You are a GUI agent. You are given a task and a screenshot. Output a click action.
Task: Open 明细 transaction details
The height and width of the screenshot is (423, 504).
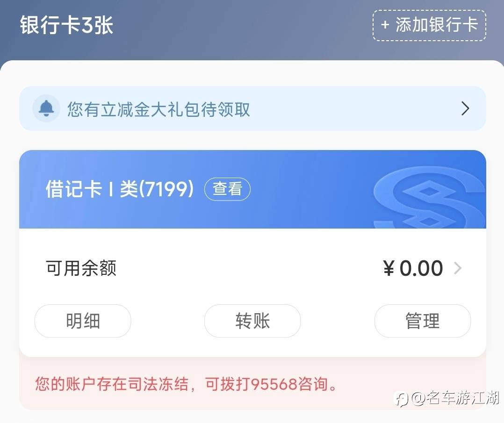pyautogui.click(x=83, y=321)
